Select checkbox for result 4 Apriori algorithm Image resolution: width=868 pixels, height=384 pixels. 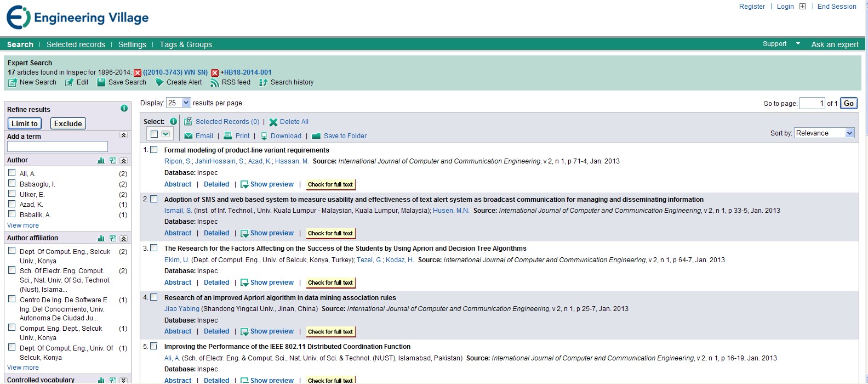154,297
